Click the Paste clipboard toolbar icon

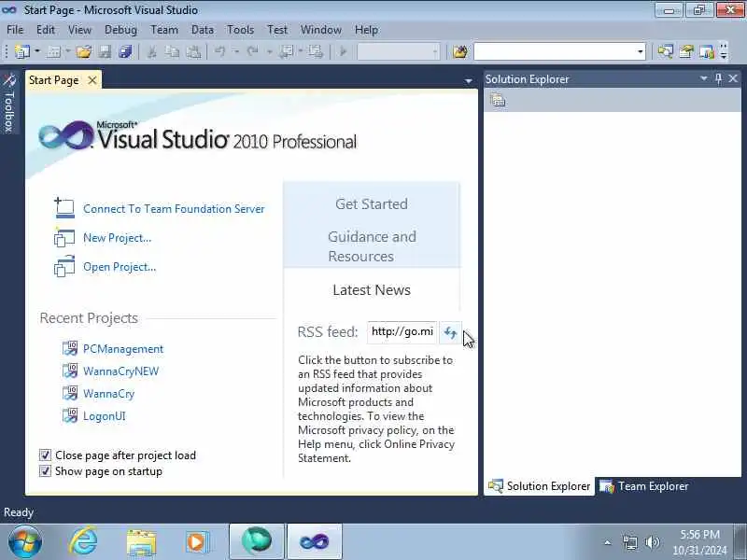[x=193, y=51]
